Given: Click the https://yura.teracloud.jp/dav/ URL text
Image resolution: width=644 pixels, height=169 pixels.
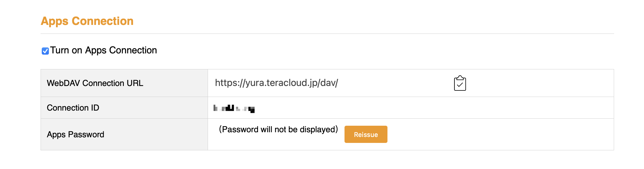Looking at the screenshot, I should (276, 83).
